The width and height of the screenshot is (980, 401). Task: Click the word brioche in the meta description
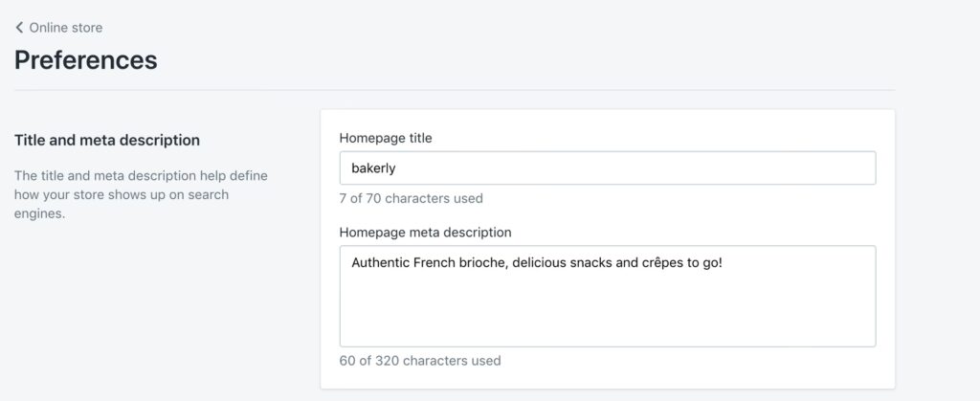(479, 262)
